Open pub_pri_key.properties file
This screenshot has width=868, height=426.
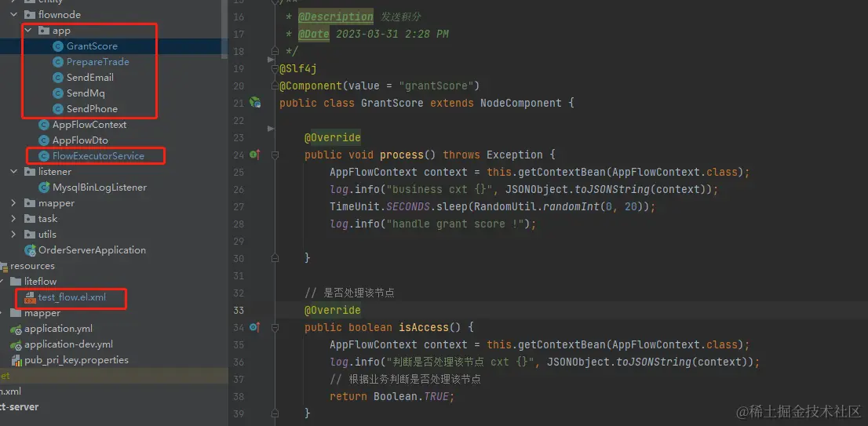pos(76,360)
